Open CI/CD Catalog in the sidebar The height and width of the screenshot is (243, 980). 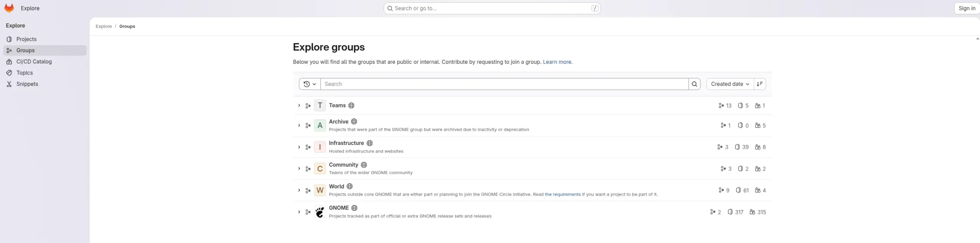34,62
